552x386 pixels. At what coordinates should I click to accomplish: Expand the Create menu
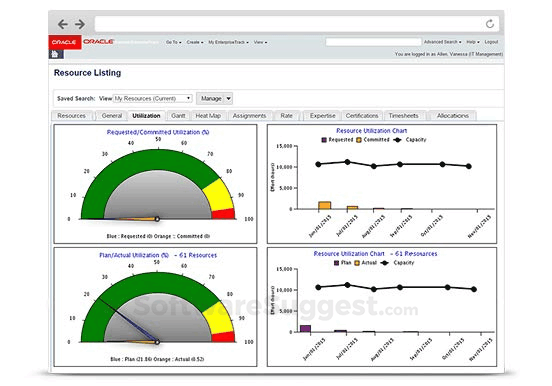[x=195, y=42]
